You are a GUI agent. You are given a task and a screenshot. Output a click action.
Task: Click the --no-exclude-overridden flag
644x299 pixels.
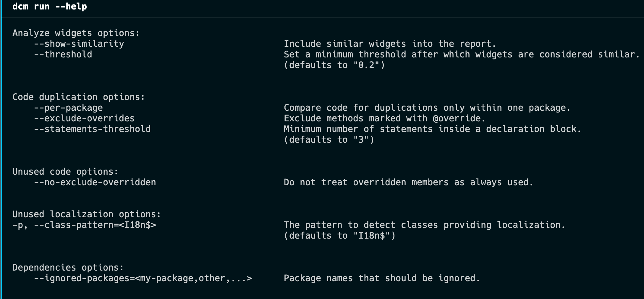coord(95,182)
